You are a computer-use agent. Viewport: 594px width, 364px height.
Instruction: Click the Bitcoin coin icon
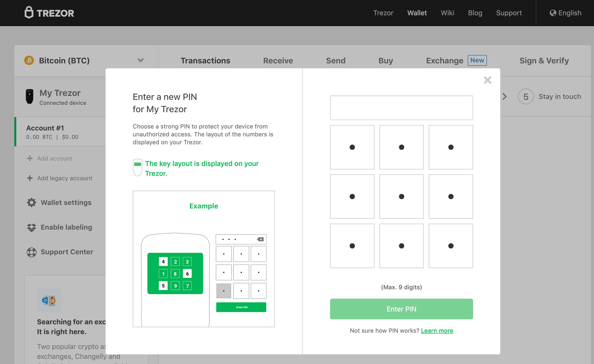click(29, 60)
